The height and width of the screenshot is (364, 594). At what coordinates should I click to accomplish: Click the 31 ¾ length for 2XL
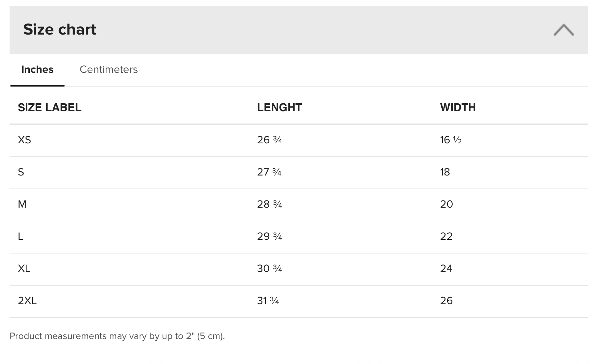[268, 301]
